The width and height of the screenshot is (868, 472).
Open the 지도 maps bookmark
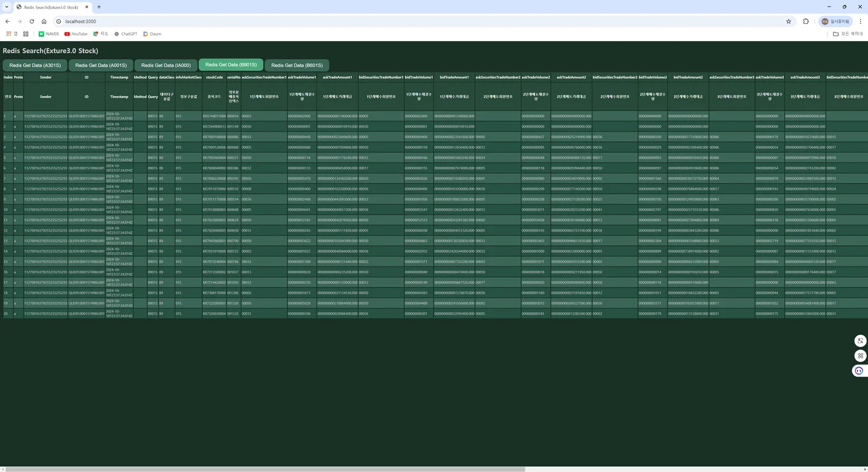(x=101, y=34)
